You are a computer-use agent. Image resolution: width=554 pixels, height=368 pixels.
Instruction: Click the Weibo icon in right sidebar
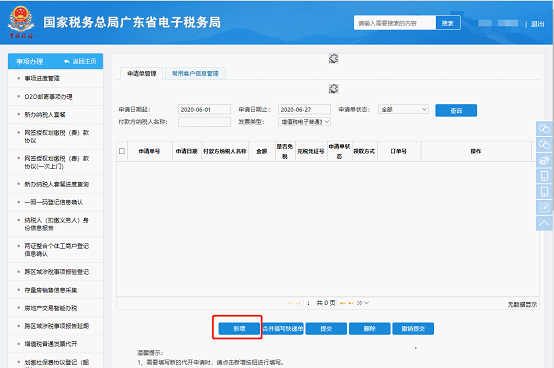click(544, 160)
